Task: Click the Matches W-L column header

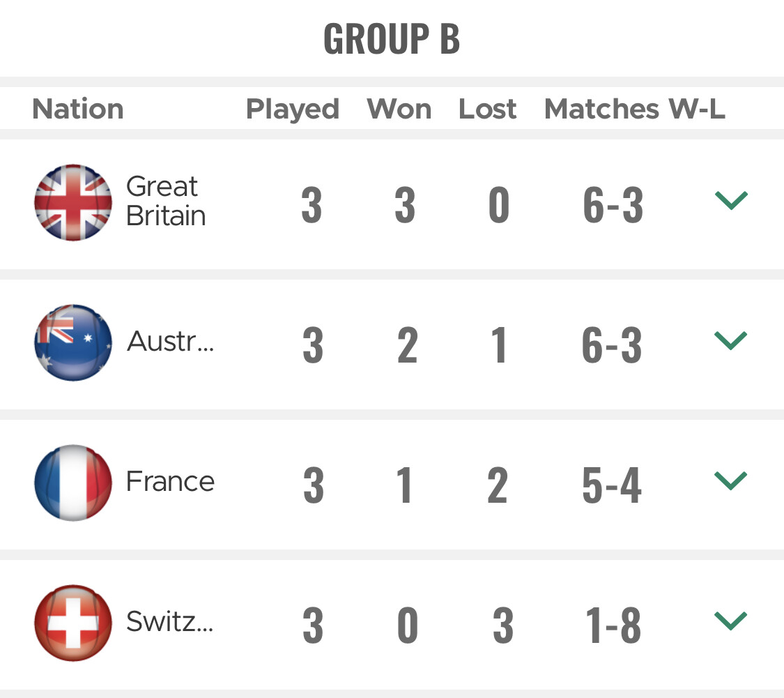Action: [x=634, y=109]
